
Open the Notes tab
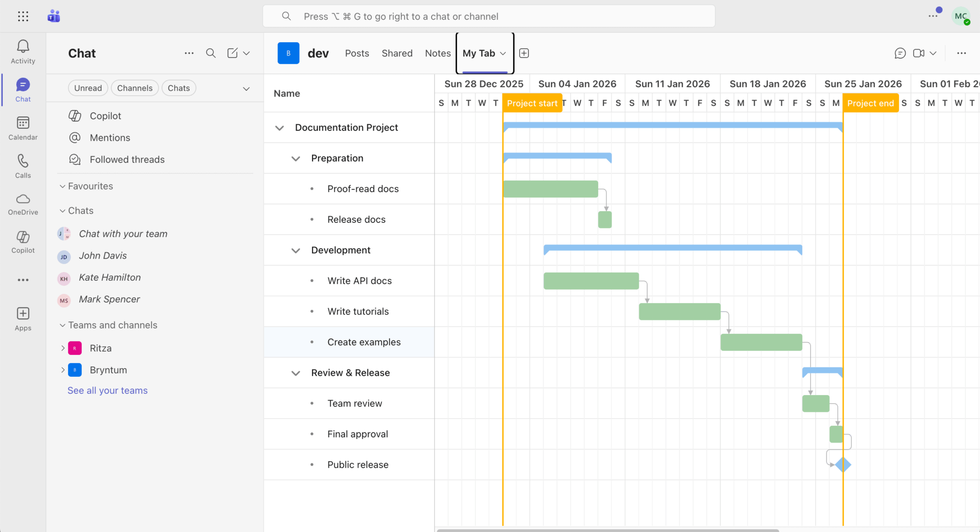[x=437, y=53]
